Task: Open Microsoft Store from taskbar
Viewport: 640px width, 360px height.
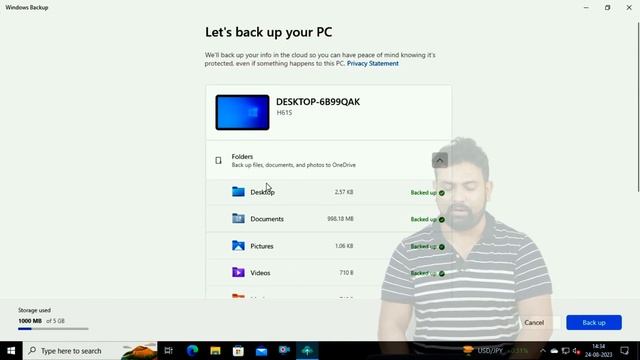Action: pyautogui.click(x=238, y=351)
